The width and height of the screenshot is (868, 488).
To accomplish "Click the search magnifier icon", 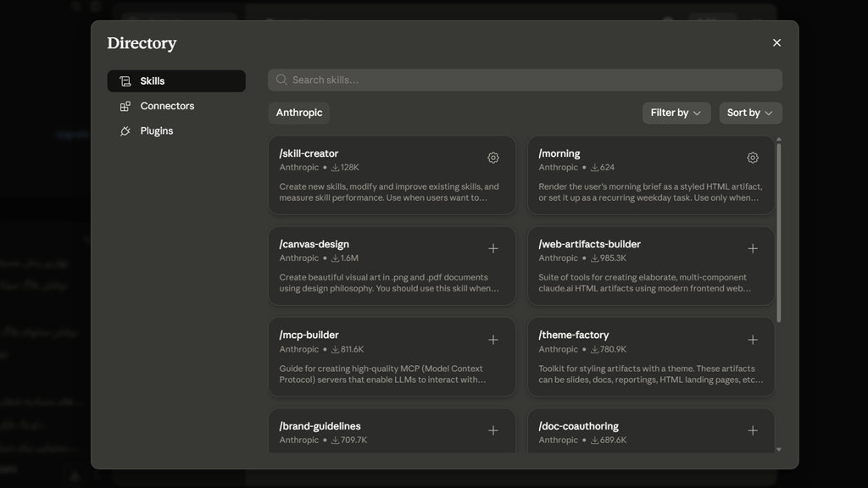I will click(x=281, y=80).
